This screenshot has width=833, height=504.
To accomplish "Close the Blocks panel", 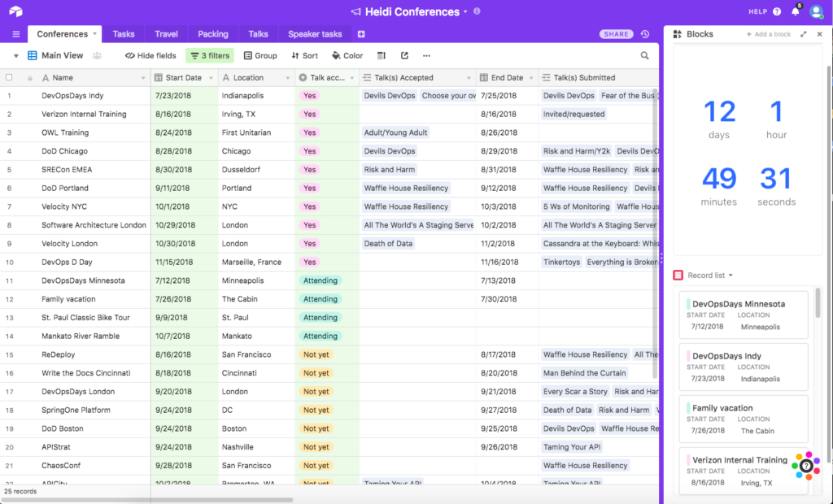I will [820, 34].
